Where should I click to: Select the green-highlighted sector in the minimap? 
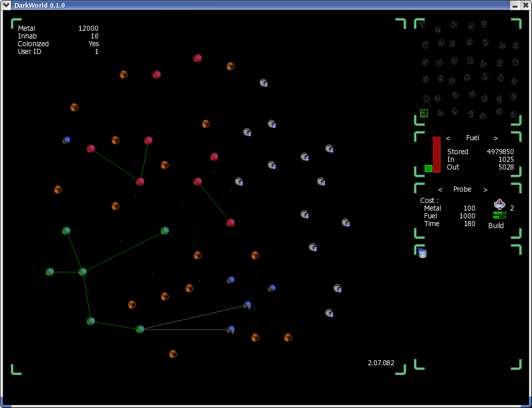point(424,114)
